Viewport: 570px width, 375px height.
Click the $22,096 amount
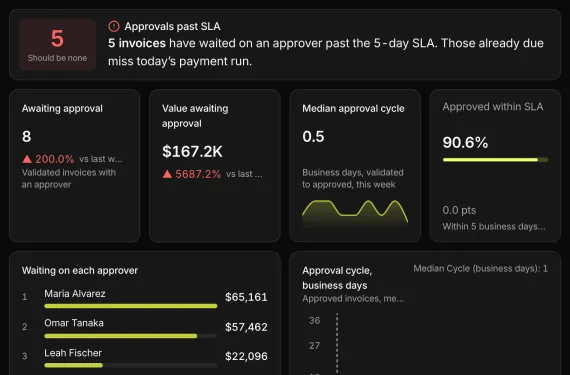click(x=246, y=356)
